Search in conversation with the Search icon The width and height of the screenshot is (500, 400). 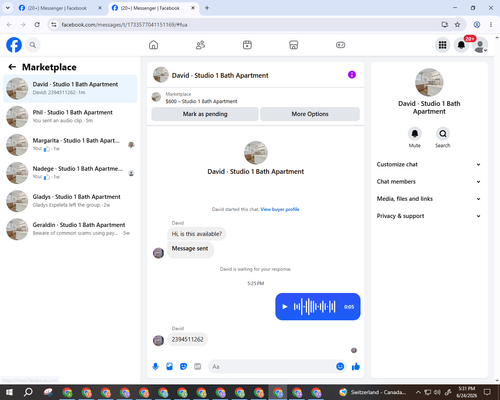click(443, 134)
